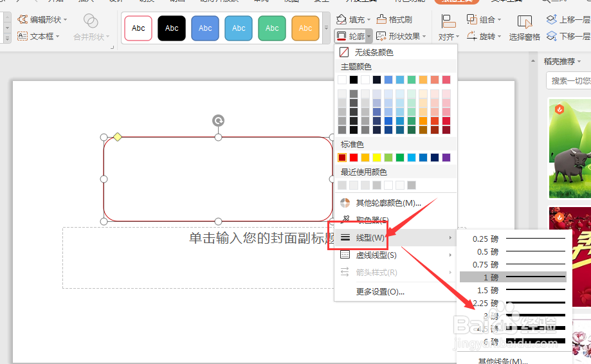Screen dimensions: 591x364
Task: Pick black theme color swatch
Action: [354, 80]
